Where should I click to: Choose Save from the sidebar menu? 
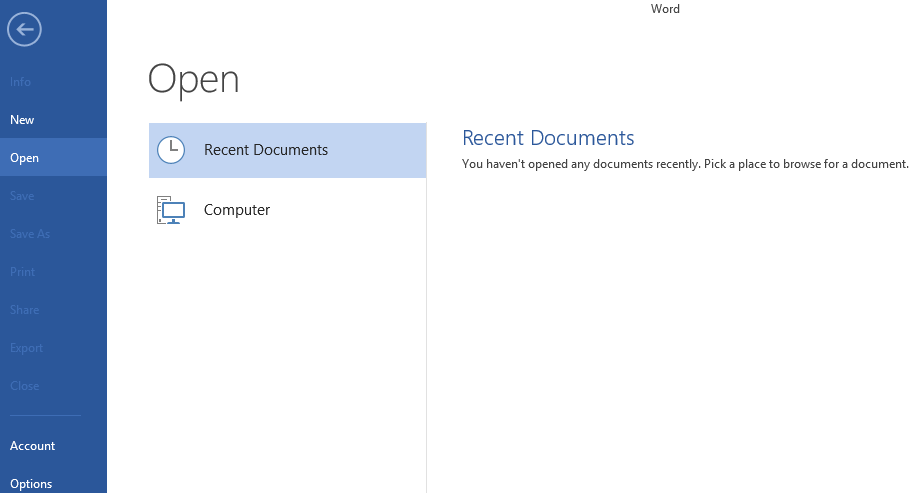click(x=22, y=196)
